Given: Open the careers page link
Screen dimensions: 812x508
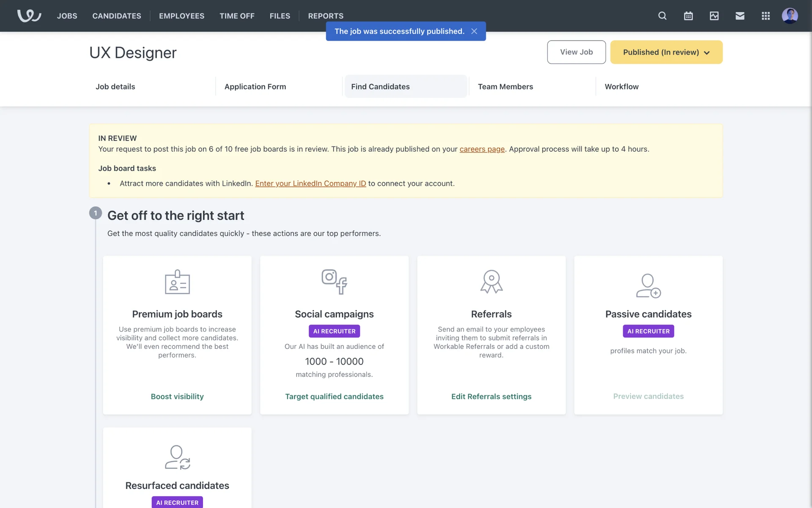Looking at the screenshot, I should click(482, 149).
